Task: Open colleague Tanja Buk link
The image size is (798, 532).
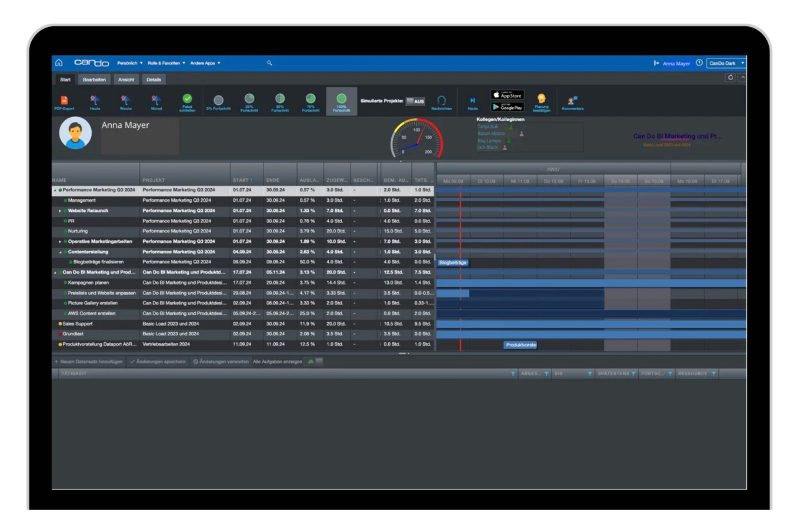Action: click(488, 127)
